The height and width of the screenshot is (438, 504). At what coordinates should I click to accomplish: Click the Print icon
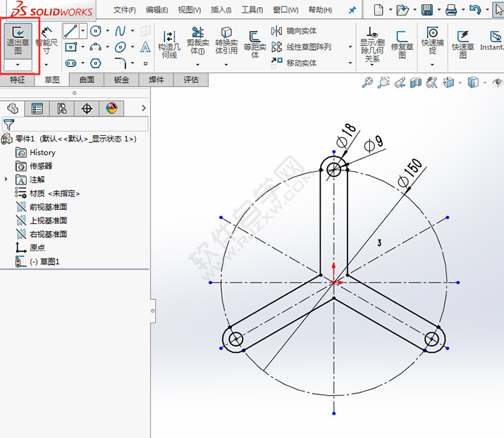tap(451, 10)
